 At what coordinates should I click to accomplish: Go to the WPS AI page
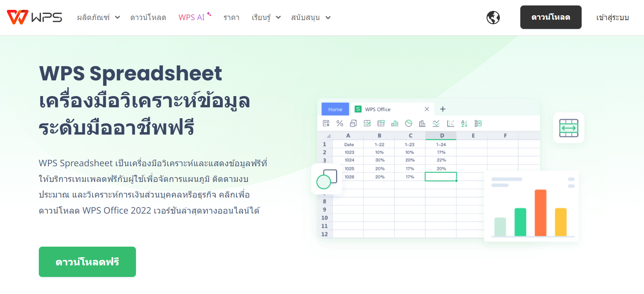195,17
